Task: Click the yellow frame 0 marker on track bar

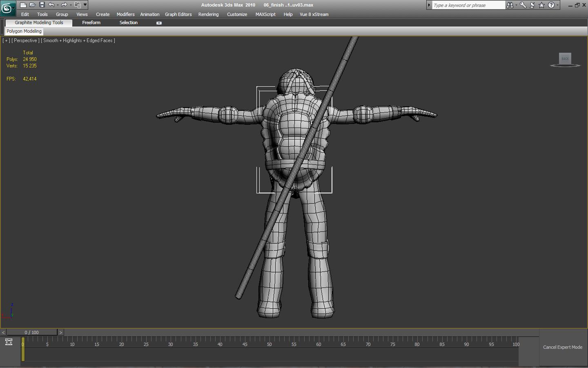Action: click(x=23, y=349)
